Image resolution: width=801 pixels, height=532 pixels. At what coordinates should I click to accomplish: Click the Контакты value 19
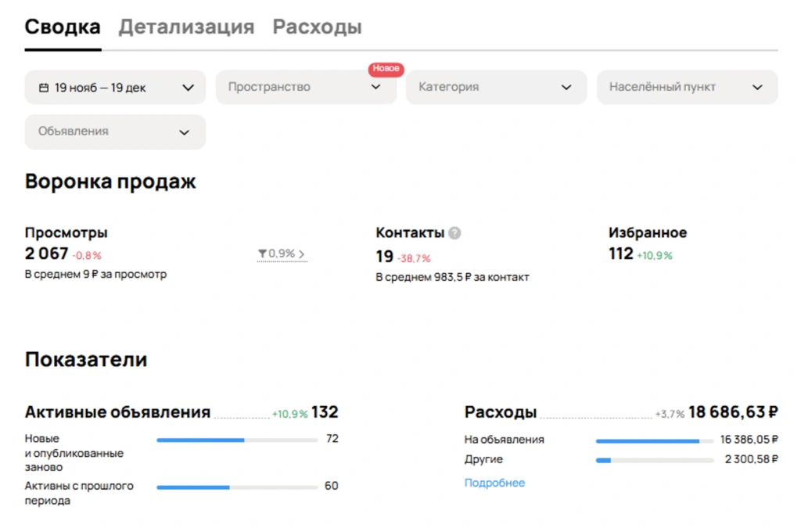[385, 257]
